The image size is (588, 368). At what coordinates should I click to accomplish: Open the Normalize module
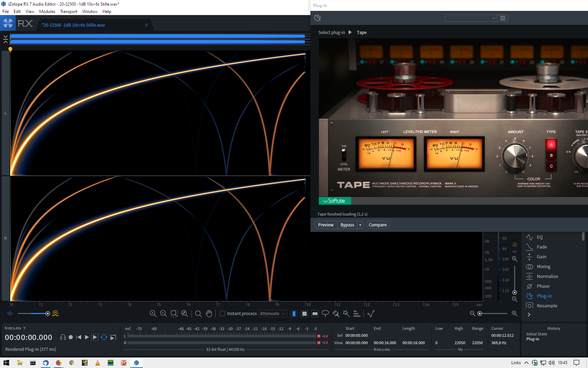547,277
